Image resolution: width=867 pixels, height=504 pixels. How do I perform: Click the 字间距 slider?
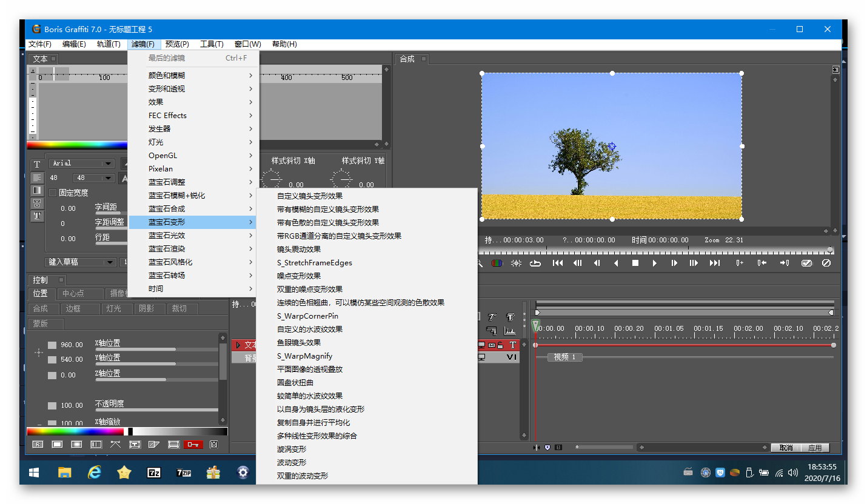tap(112, 213)
